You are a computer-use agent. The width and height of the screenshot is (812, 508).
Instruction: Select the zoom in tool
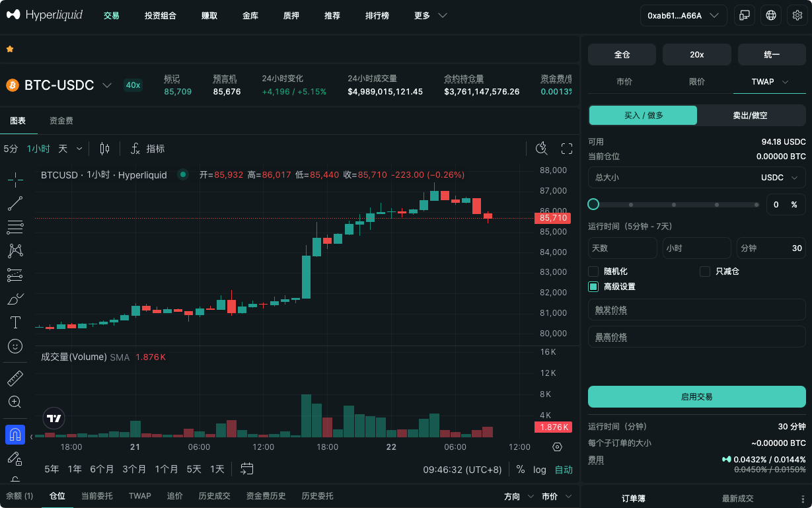click(x=15, y=402)
